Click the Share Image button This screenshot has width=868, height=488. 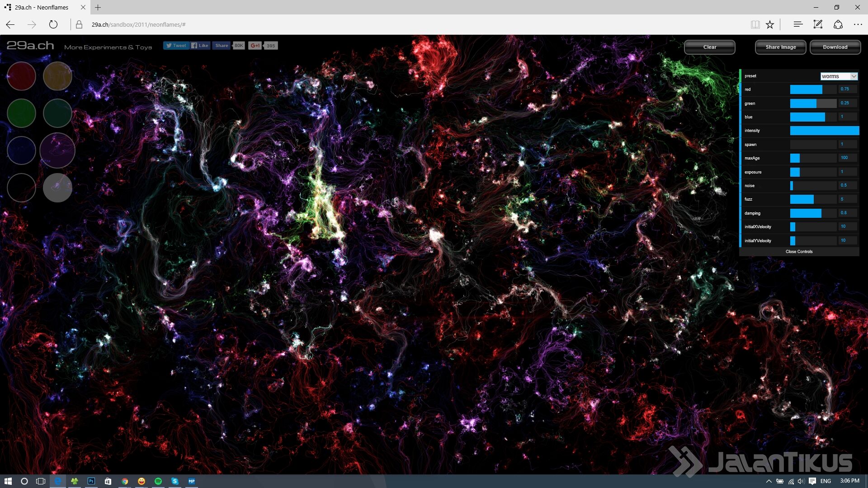(x=780, y=47)
